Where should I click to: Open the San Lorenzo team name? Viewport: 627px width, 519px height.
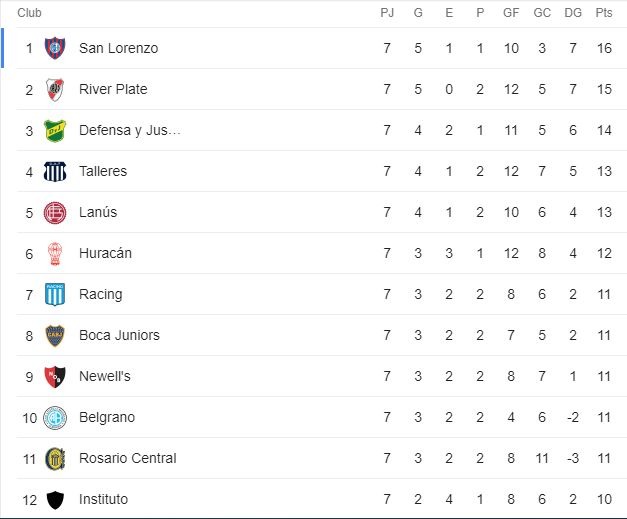(118, 48)
